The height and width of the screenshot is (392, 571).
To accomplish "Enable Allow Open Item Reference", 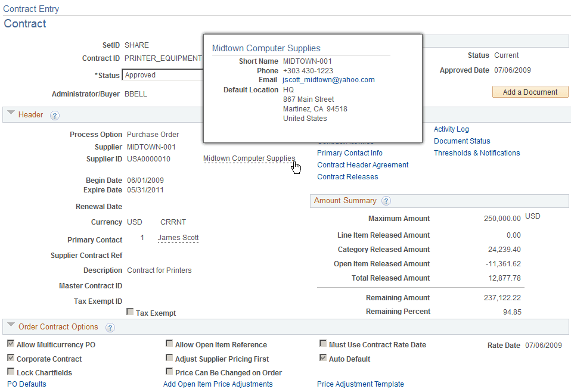I will pos(169,344).
